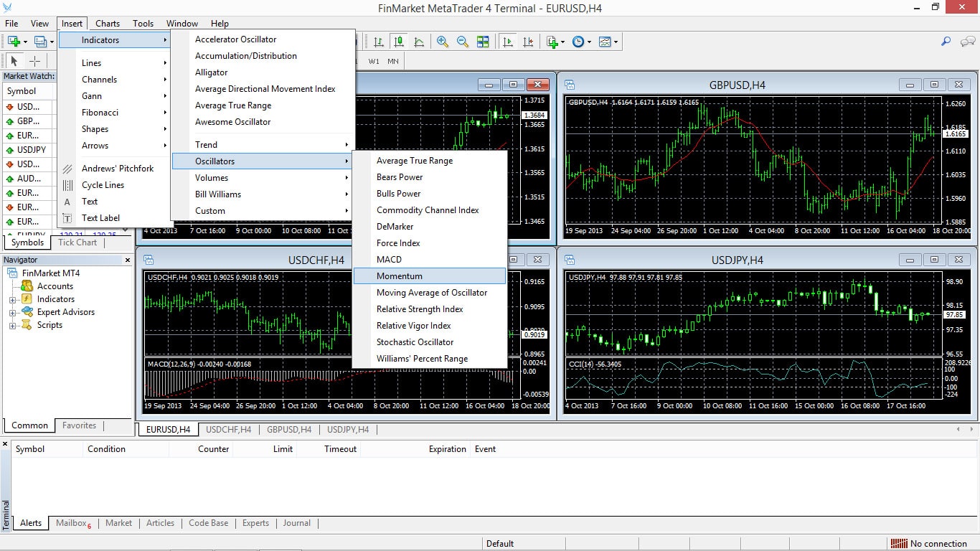Click green arrow beside GBP... in Market Watch

pyautogui.click(x=10, y=121)
